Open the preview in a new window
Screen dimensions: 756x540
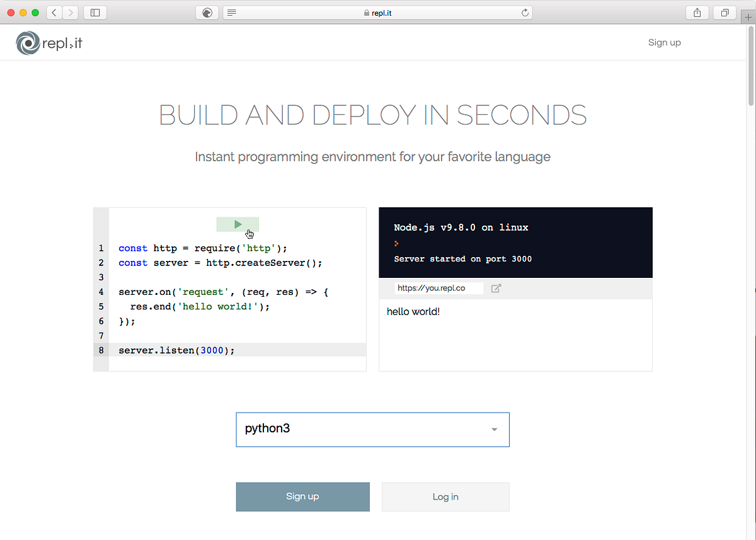[496, 288]
